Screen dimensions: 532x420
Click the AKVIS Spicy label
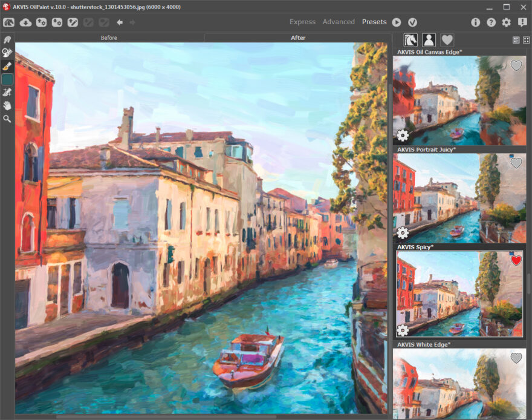[x=415, y=247]
